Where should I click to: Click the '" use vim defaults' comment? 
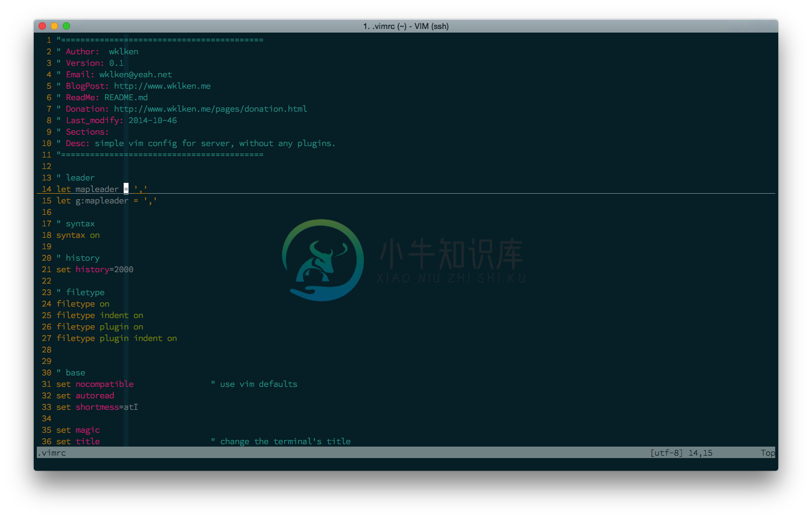[254, 384]
